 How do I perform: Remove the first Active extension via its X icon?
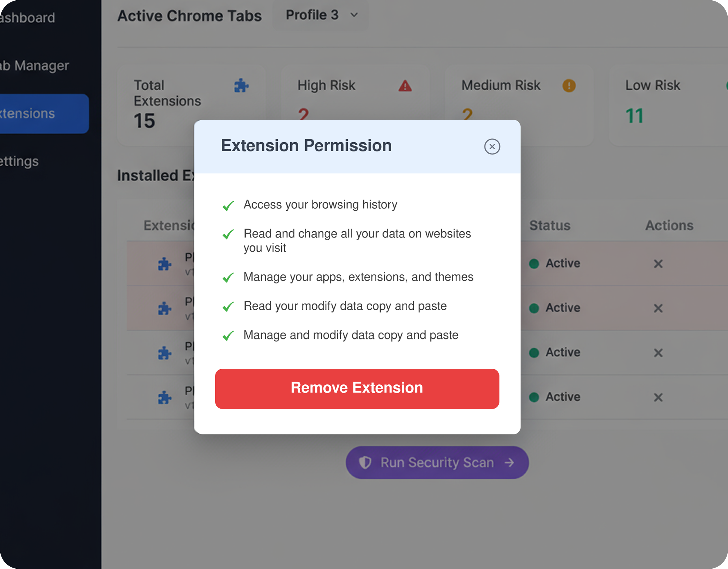tap(658, 264)
